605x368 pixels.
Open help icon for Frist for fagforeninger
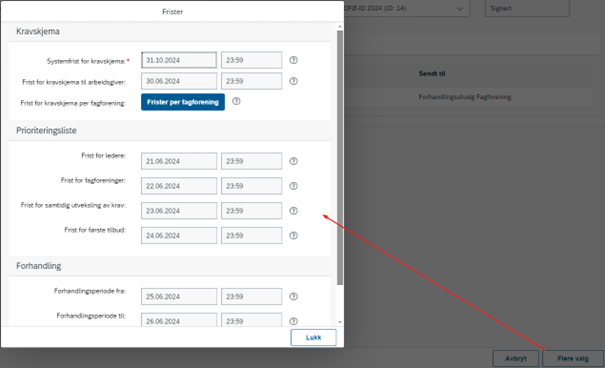pyautogui.click(x=294, y=186)
